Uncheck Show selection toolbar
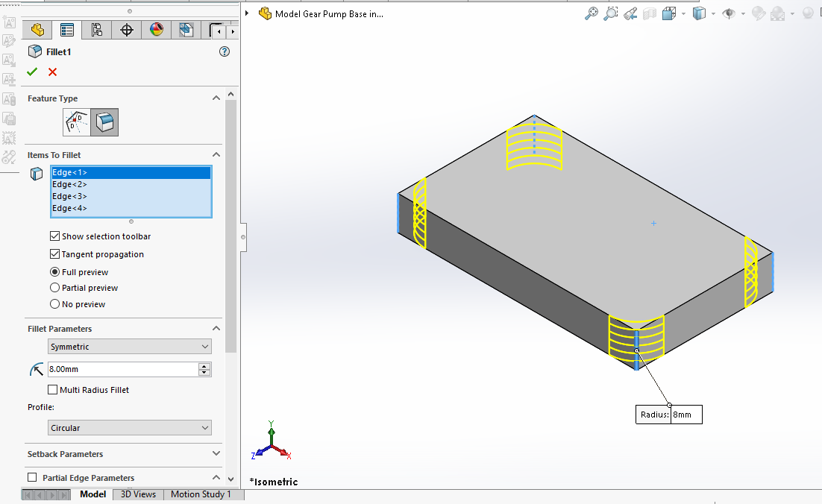822x504 pixels. [x=54, y=236]
